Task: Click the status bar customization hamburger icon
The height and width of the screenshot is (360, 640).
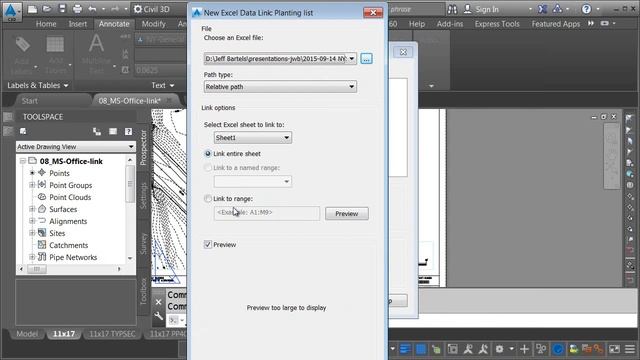Action: pos(630,349)
